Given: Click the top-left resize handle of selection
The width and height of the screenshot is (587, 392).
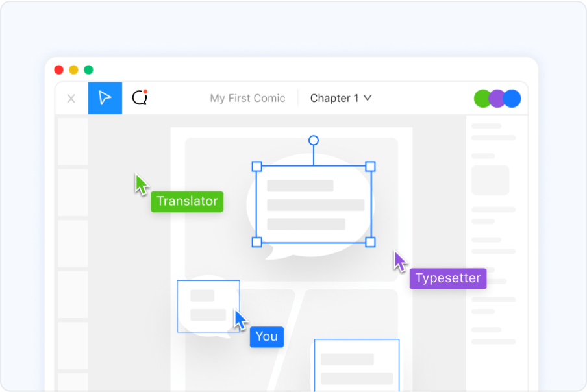Looking at the screenshot, I should [256, 167].
